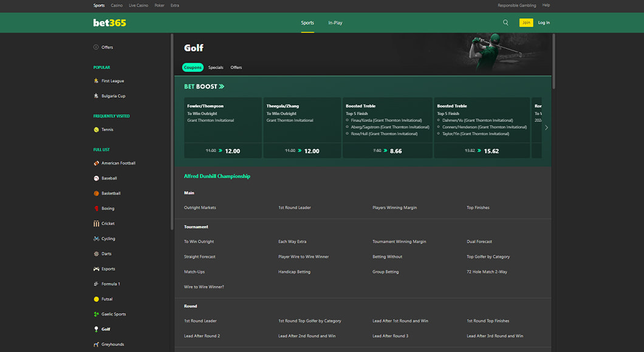Switch to the In-Play tab
The width and height of the screenshot is (644, 352).
tap(335, 23)
